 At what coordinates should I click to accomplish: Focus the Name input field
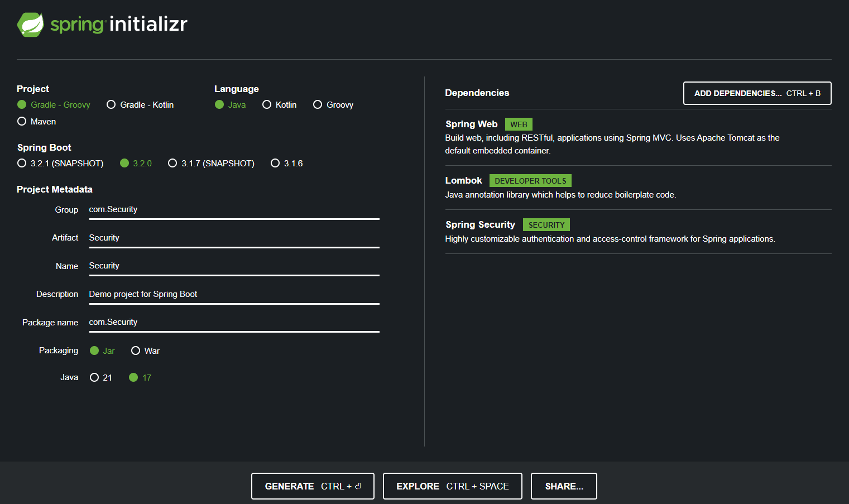[x=234, y=266]
